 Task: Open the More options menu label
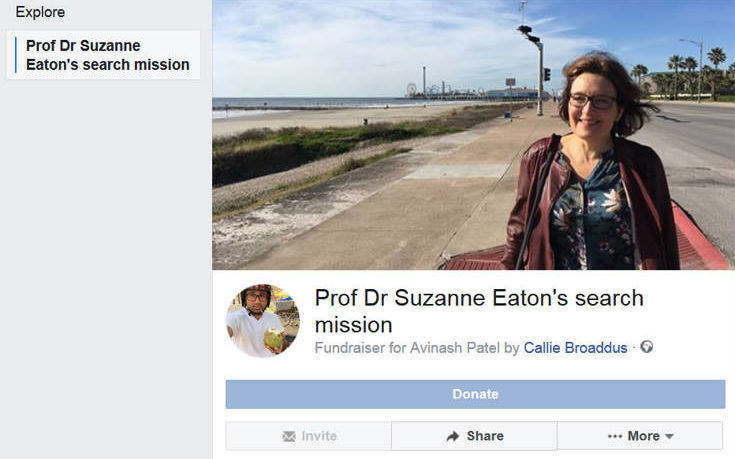644,436
